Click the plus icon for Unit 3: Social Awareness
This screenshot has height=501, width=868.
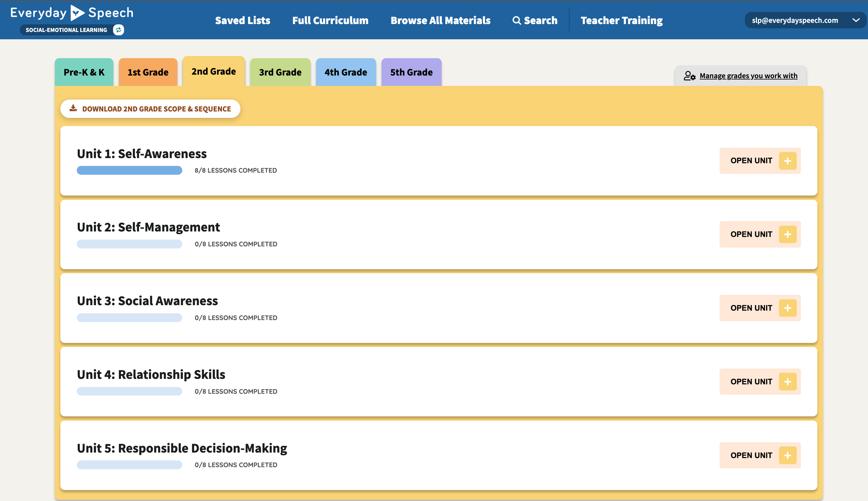788,308
